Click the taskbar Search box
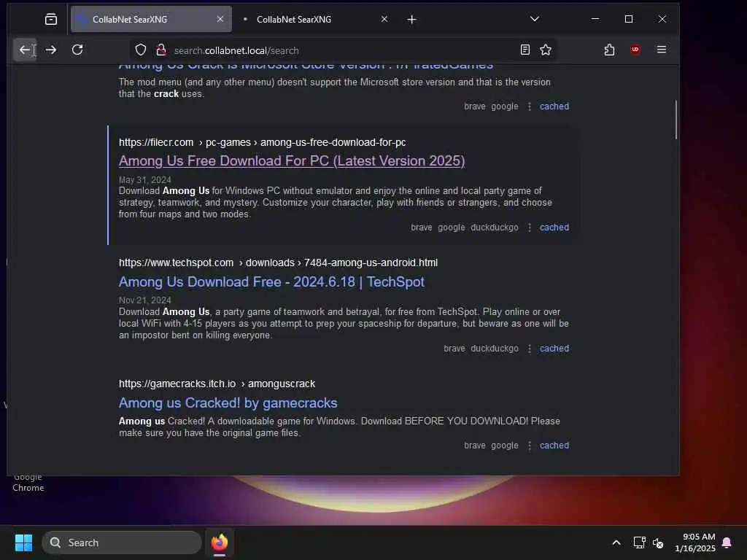The height and width of the screenshot is (560, 747). (x=122, y=542)
